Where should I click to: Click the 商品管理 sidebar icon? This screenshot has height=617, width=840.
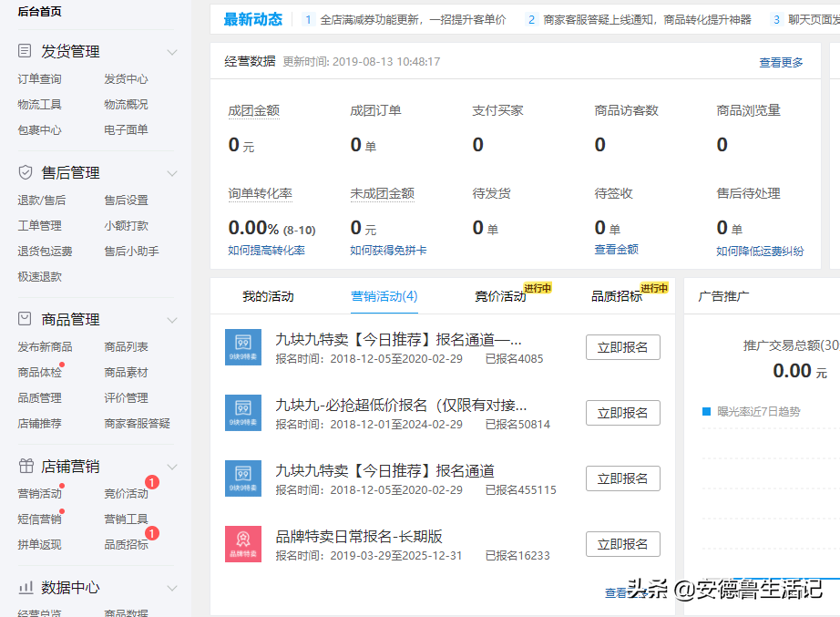26,319
